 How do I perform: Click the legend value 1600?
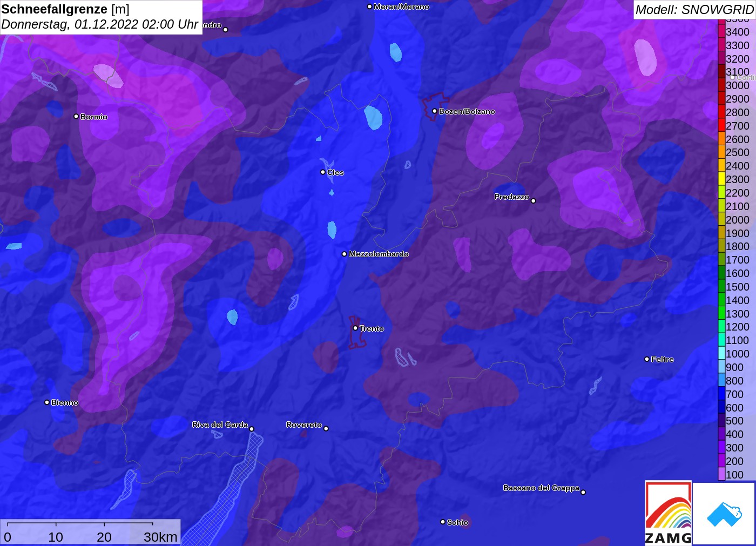point(738,273)
